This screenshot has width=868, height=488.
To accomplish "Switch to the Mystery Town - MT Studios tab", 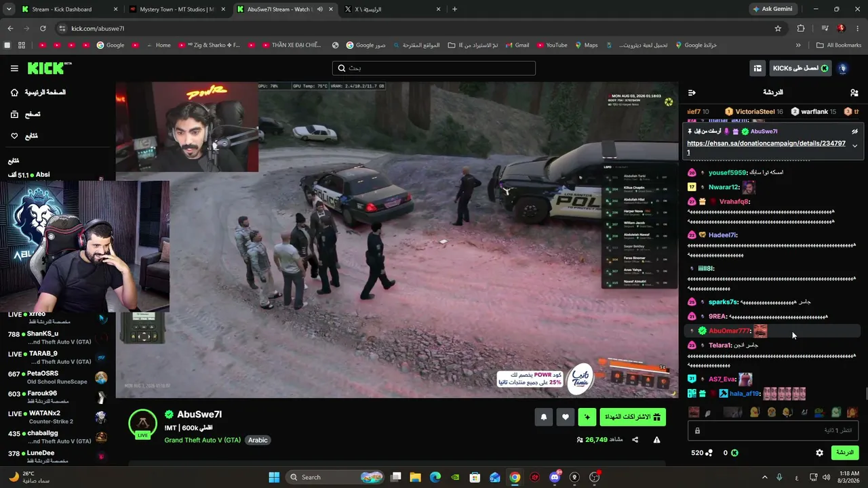I will pos(177,9).
